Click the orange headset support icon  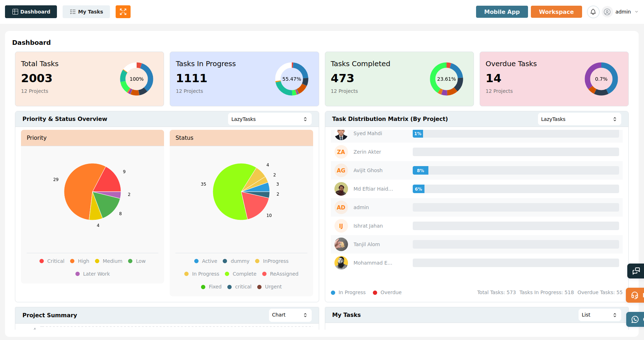click(635, 295)
